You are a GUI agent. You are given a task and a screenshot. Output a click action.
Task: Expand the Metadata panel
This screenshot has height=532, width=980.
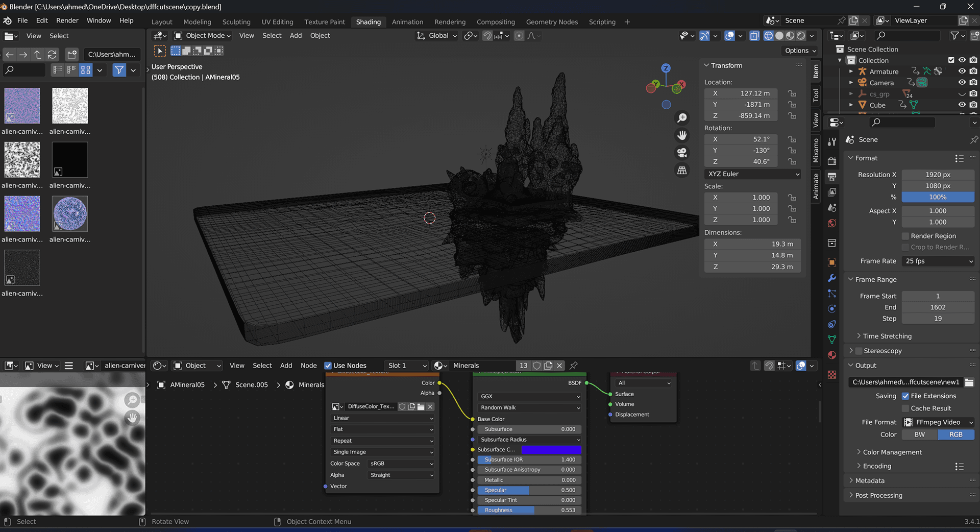tap(870, 480)
